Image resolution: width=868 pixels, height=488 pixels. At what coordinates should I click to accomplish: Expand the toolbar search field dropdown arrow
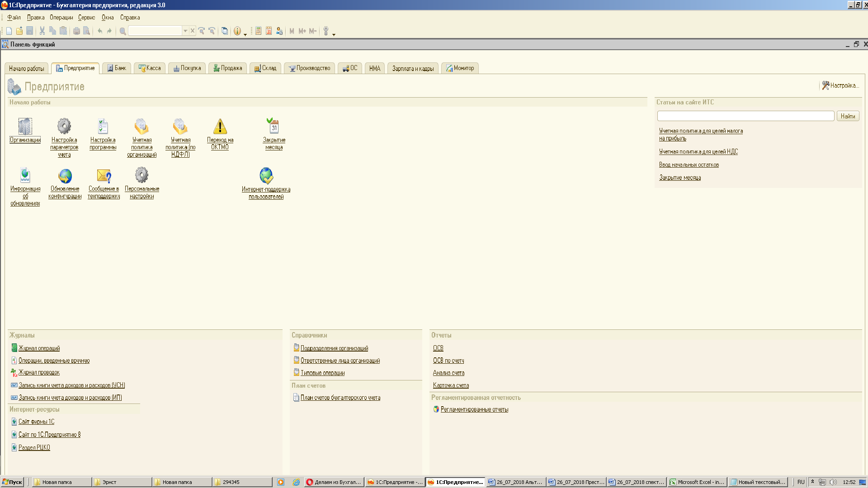pyautogui.click(x=185, y=31)
